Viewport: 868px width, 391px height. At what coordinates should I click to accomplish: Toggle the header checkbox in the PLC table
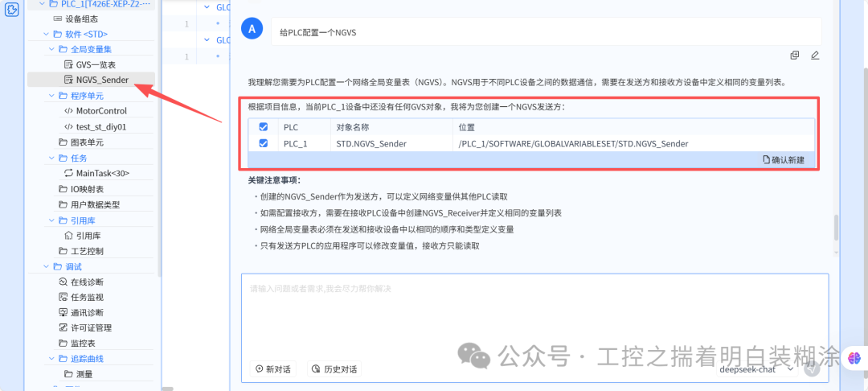click(x=264, y=127)
